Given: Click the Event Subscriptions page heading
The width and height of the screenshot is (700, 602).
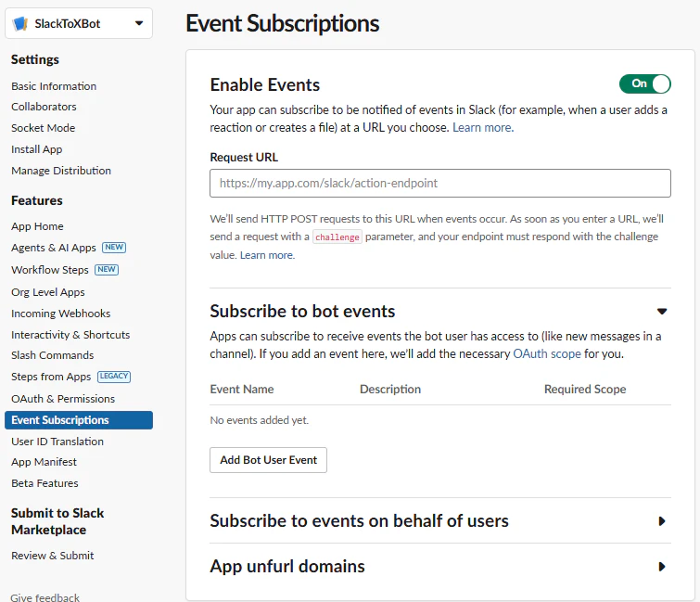Looking at the screenshot, I should (282, 23).
